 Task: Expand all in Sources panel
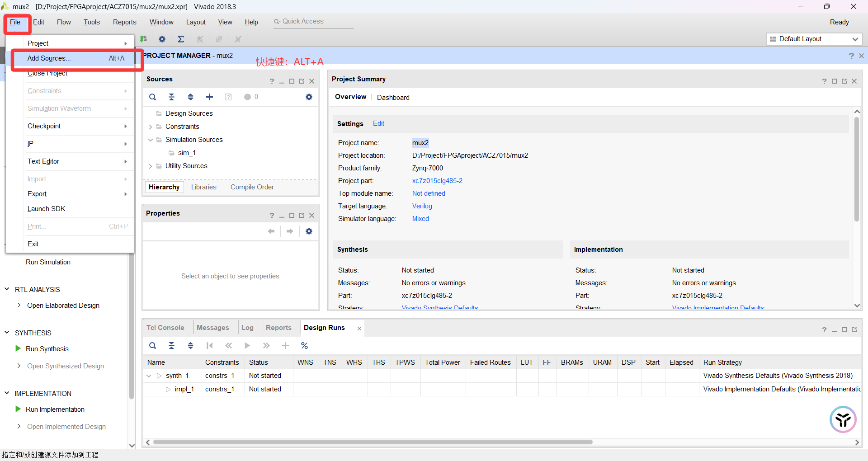[191, 97]
